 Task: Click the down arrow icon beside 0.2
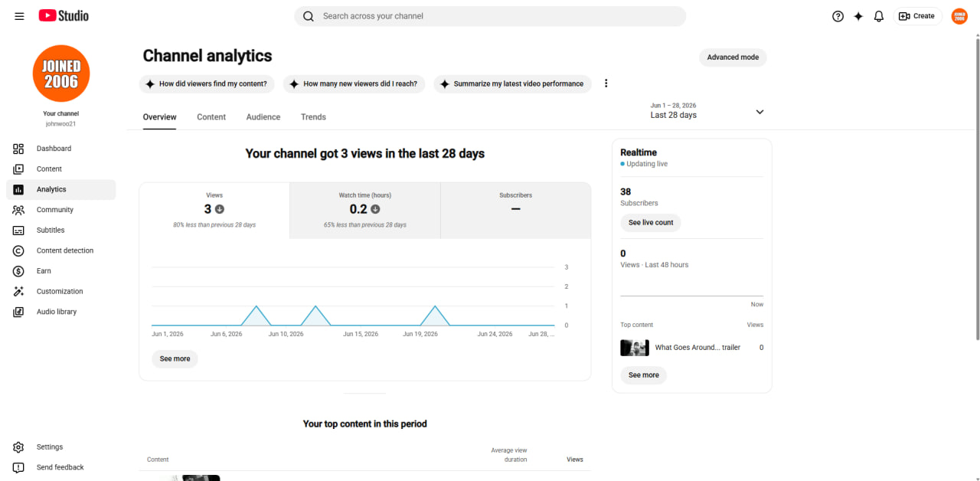[x=375, y=209]
